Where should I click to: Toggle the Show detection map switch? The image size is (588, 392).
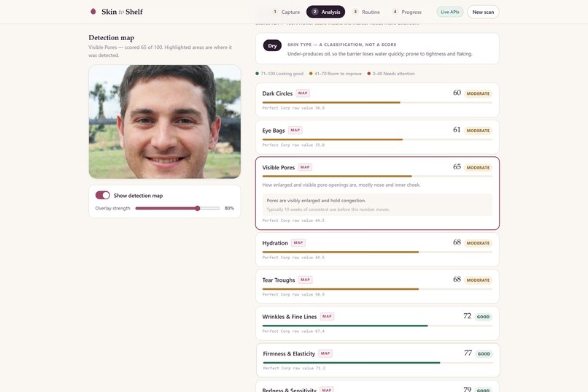point(102,195)
